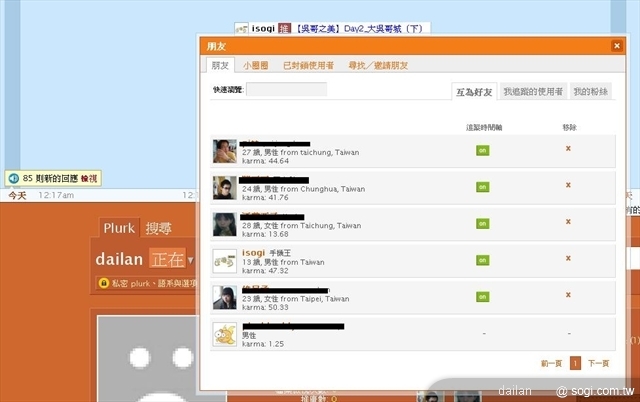Toggle timeline 'on' switch for isogi
640x402 pixels.
pyautogui.click(x=482, y=260)
